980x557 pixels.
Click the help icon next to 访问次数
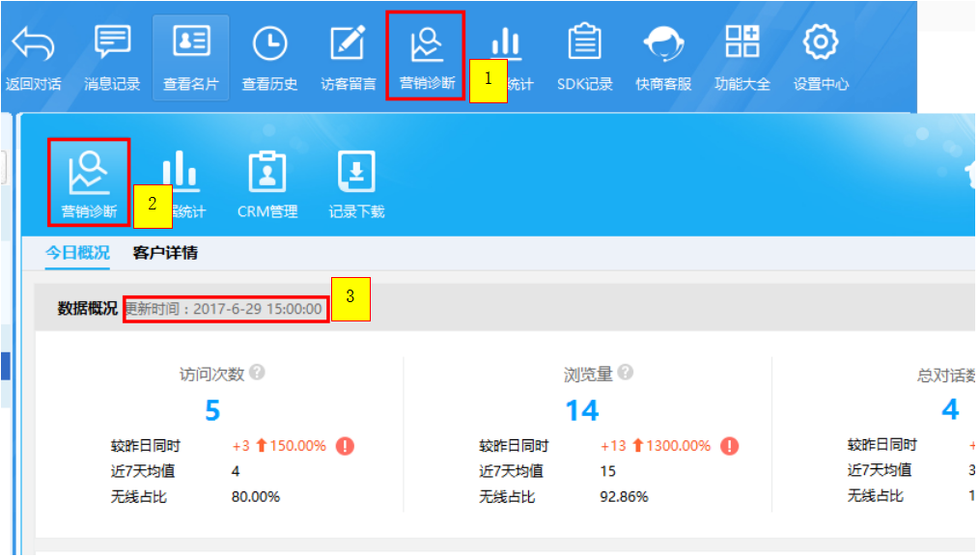click(257, 373)
